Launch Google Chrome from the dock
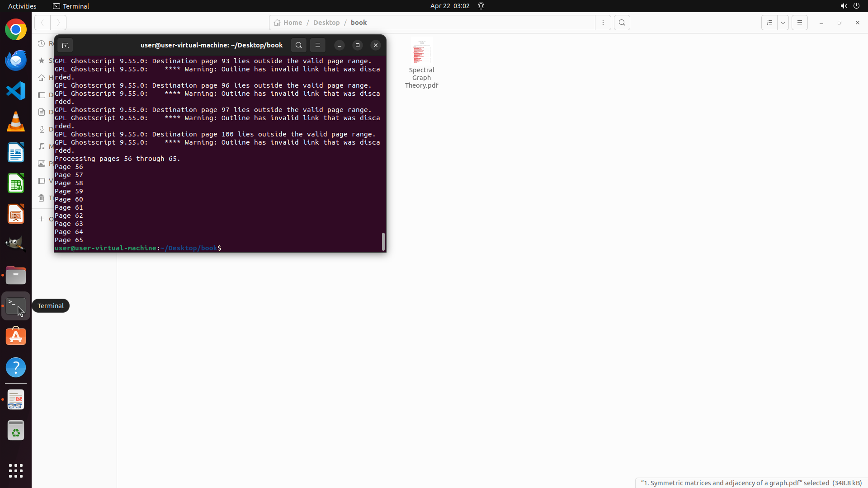This screenshot has height=488, width=868. tap(16, 30)
